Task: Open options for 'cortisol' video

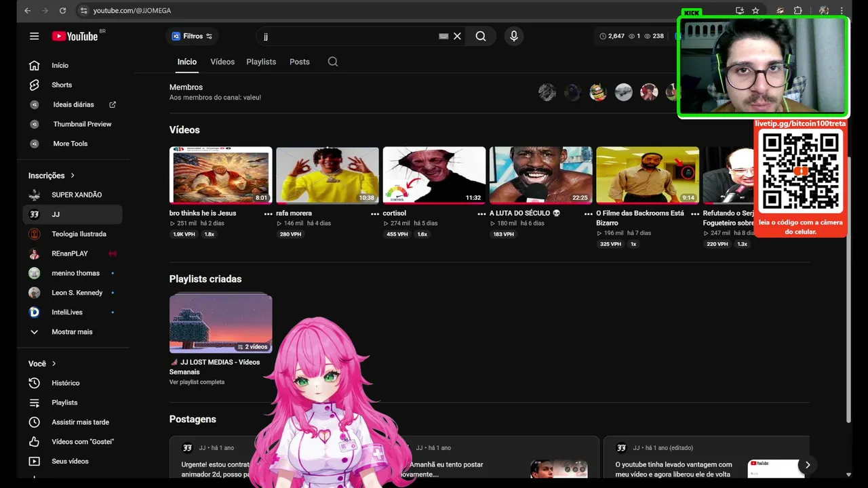Action: click(481, 213)
